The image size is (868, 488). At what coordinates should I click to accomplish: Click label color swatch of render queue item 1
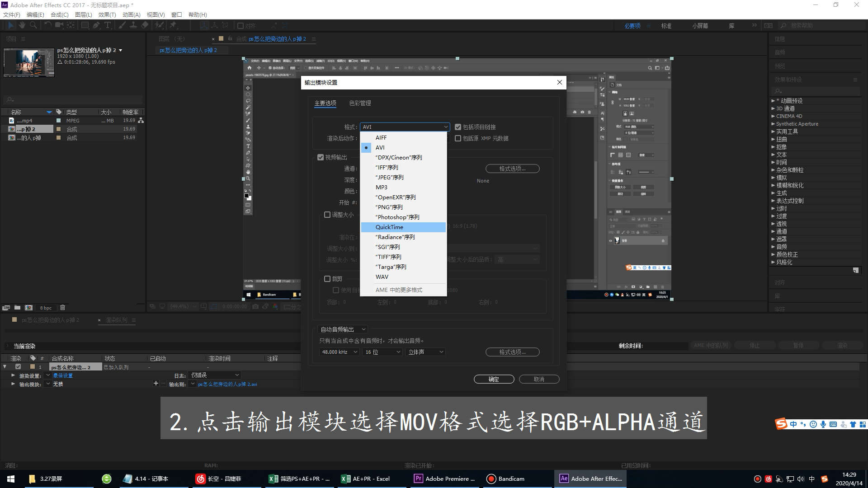(x=33, y=367)
